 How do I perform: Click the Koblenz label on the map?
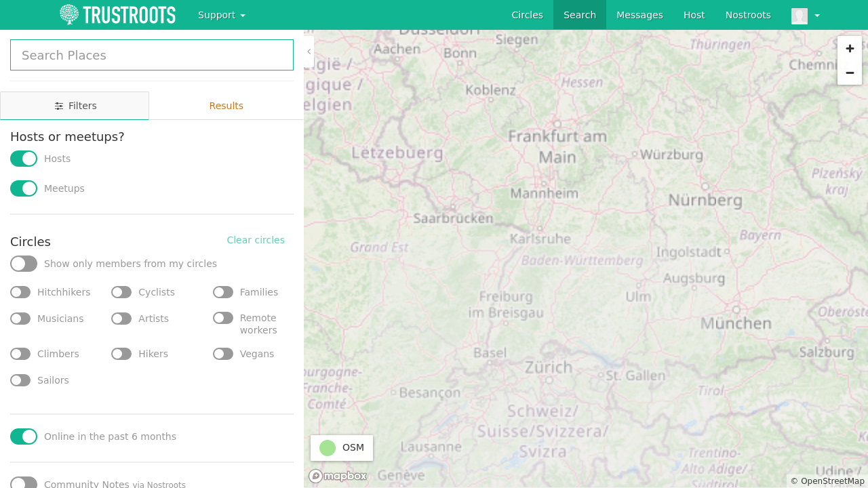point(490,89)
